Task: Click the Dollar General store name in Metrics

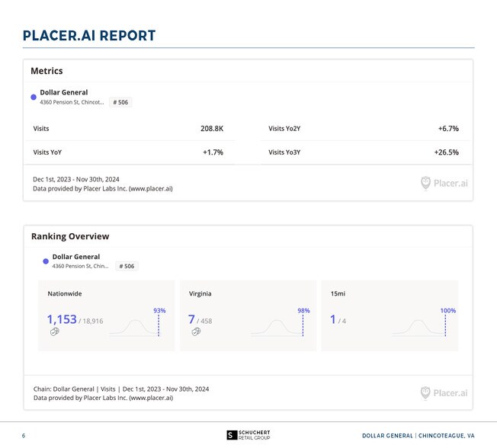Action: (64, 92)
